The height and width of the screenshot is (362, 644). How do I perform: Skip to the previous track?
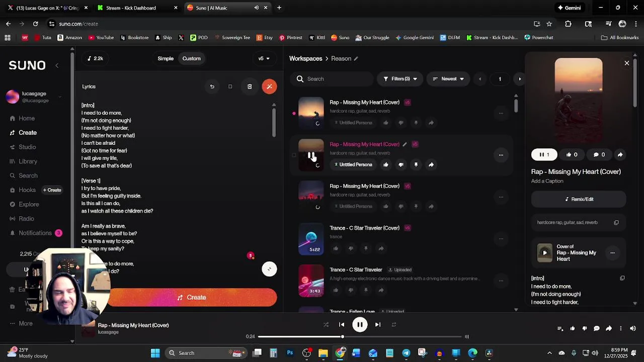342,325
